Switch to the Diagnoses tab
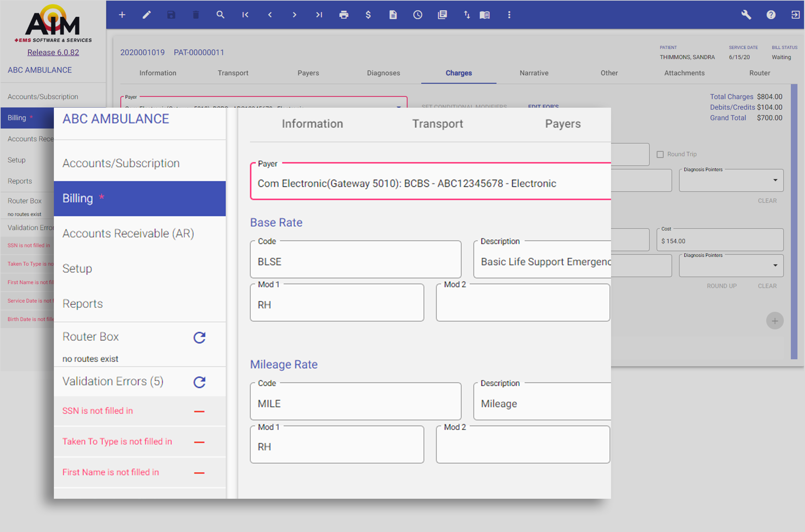This screenshot has height=532, width=805. (x=383, y=73)
